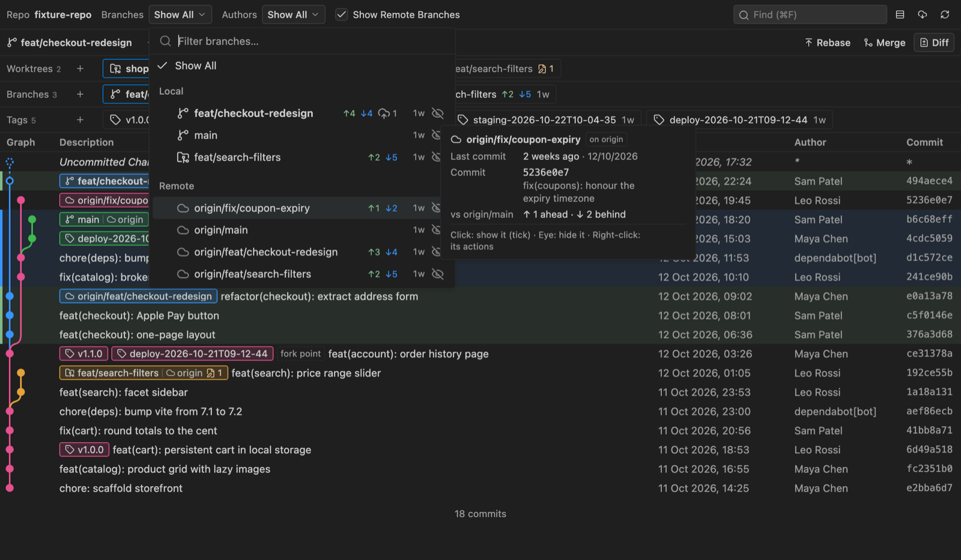Click the v1.0.0 tag on the persistent cart commit
The width and height of the screenshot is (961, 560).
[x=84, y=450]
